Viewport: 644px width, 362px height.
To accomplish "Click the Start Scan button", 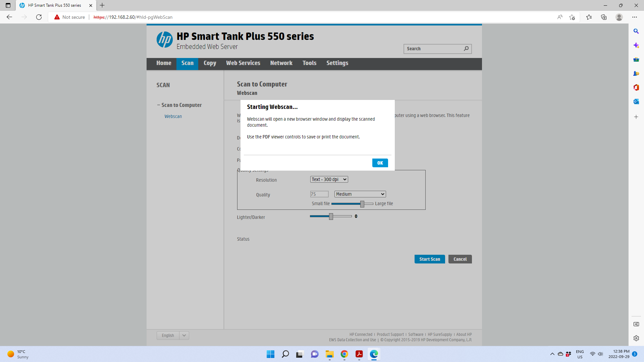I will point(429,259).
